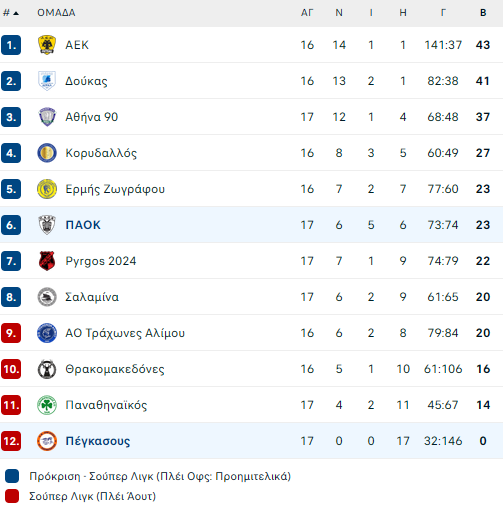
Task: Open the ΑΟ Τράχωνες Αλίμου team link
Action: pyautogui.click(x=125, y=333)
